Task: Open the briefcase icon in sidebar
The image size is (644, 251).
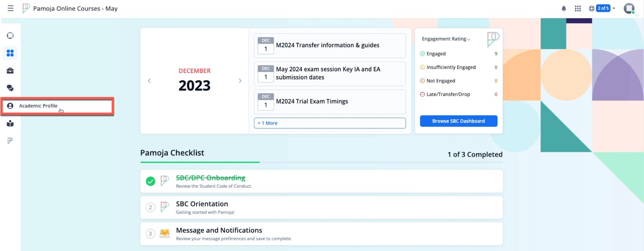Action: [10, 71]
